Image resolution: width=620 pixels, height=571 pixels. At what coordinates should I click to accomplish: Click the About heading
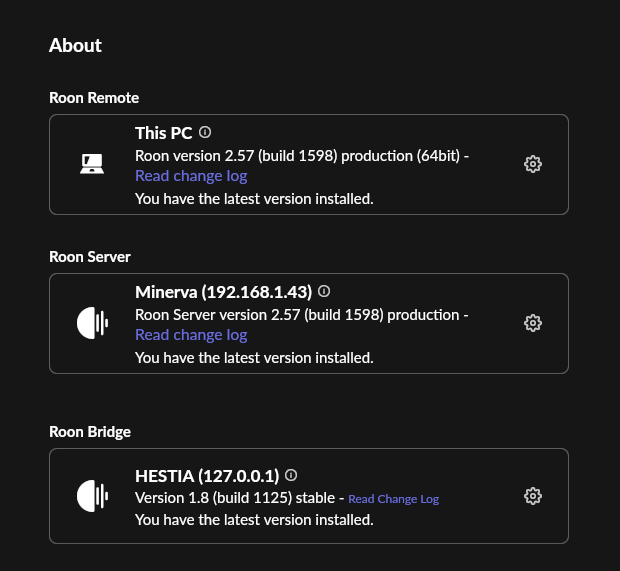75,45
